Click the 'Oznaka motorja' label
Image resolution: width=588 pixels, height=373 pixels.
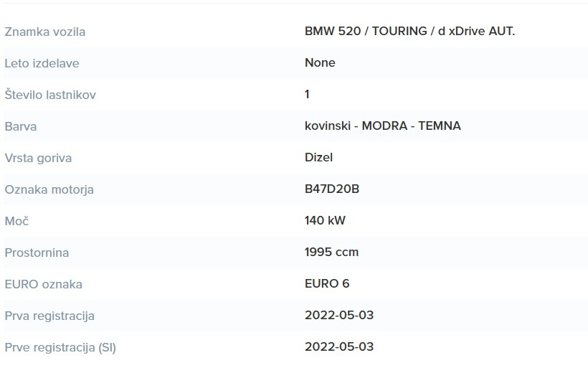49,189
